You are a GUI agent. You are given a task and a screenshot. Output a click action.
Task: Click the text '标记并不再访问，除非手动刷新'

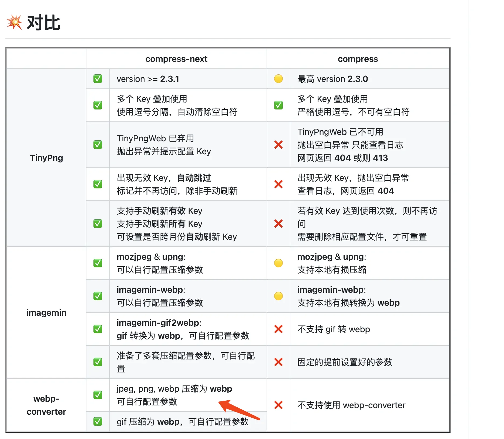[x=177, y=191]
